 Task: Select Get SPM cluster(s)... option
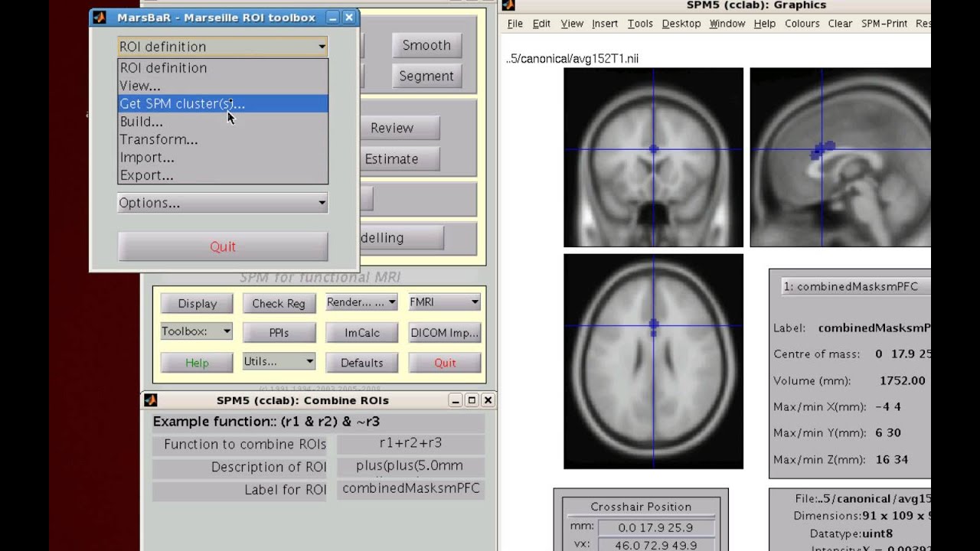point(223,103)
